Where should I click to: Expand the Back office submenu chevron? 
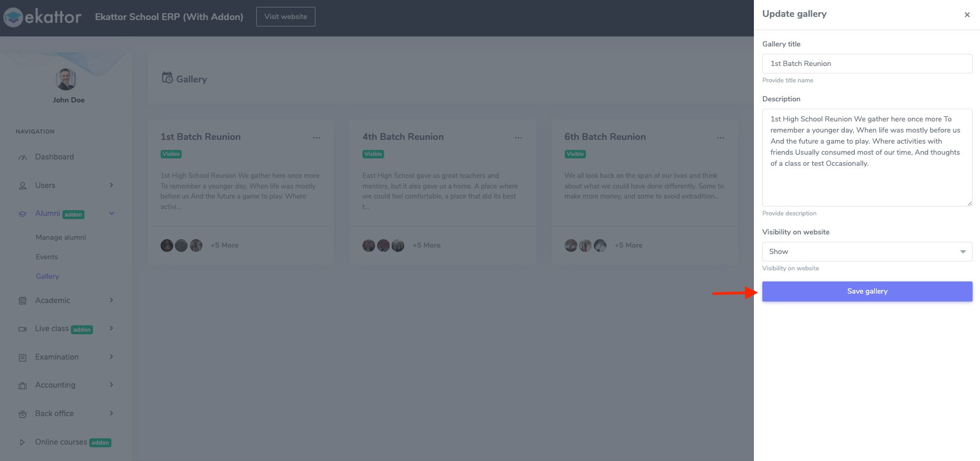pyautogui.click(x=111, y=413)
